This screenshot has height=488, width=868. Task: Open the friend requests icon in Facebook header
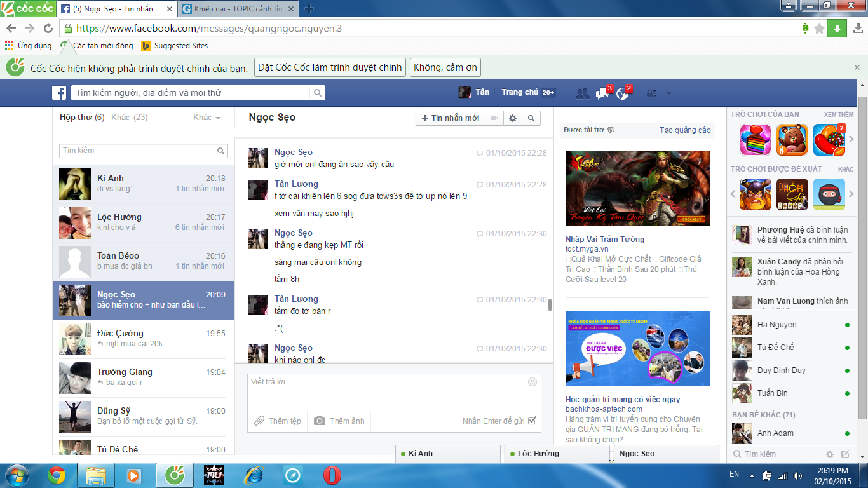point(581,93)
